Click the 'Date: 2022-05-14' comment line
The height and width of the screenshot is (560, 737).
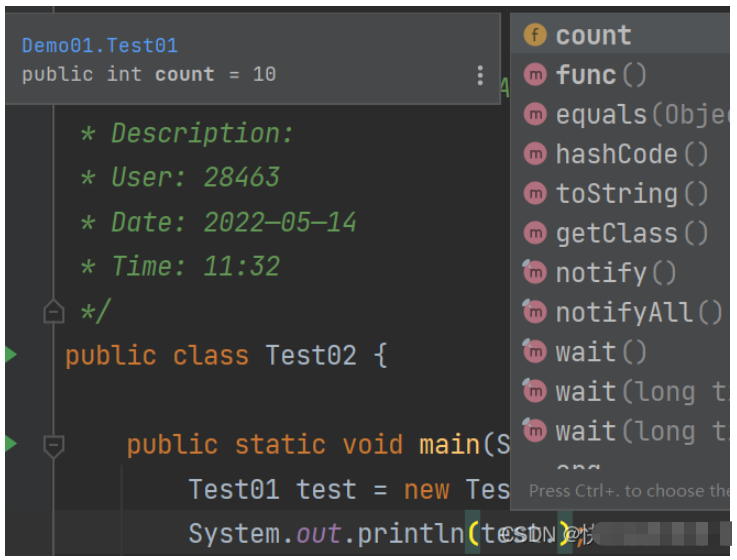point(219,222)
